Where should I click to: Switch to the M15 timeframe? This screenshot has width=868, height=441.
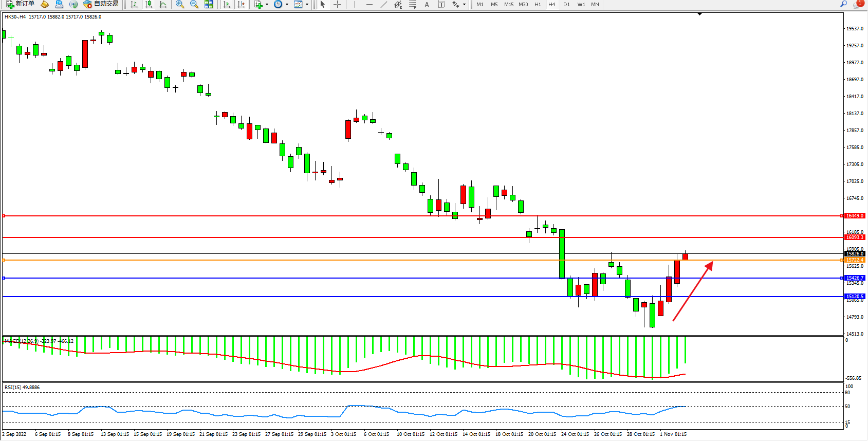click(508, 4)
